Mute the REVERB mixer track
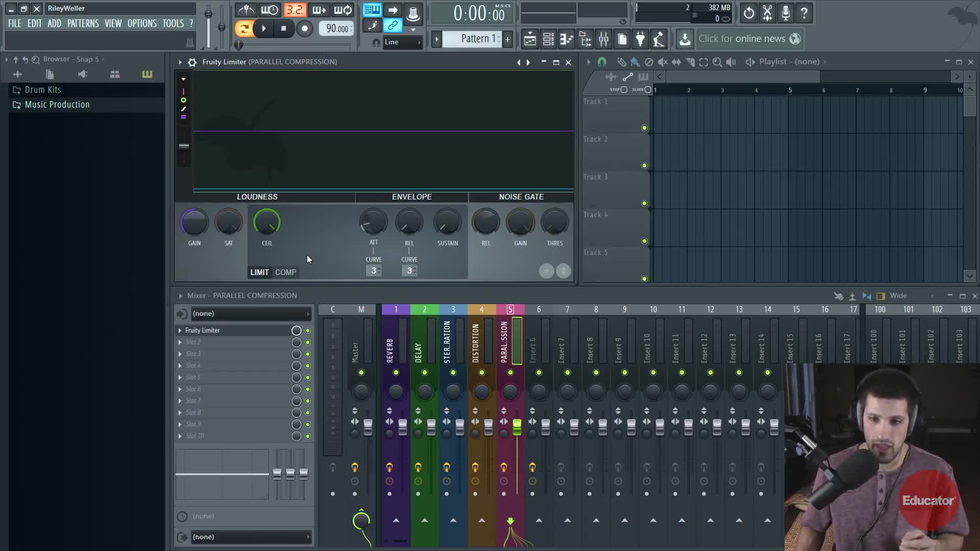The height and width of the screenshot is (551, 980). click(396, 373)
